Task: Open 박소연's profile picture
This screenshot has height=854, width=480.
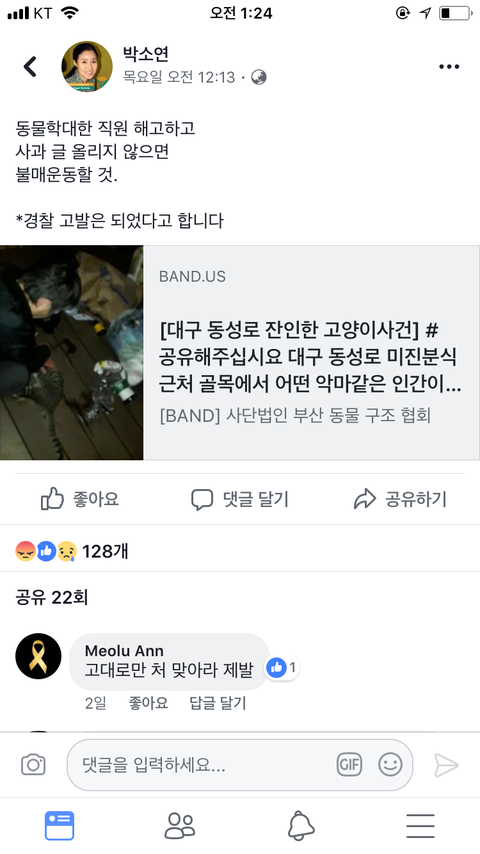Action: [87, 66]
